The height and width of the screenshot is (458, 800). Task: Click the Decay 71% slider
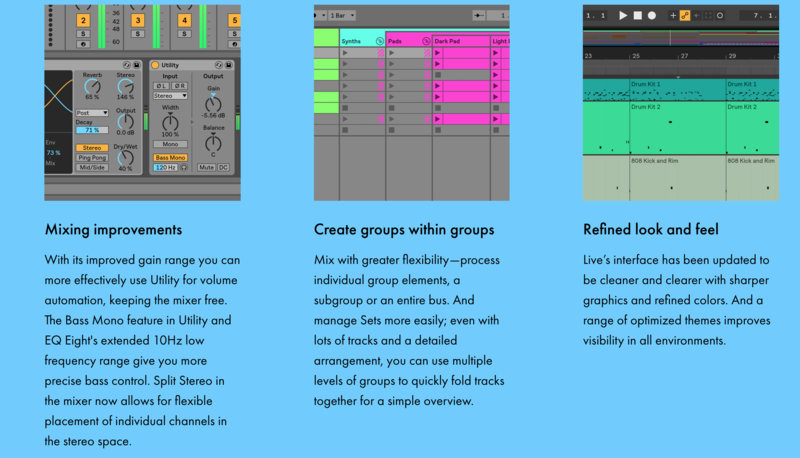coord(92,130)
